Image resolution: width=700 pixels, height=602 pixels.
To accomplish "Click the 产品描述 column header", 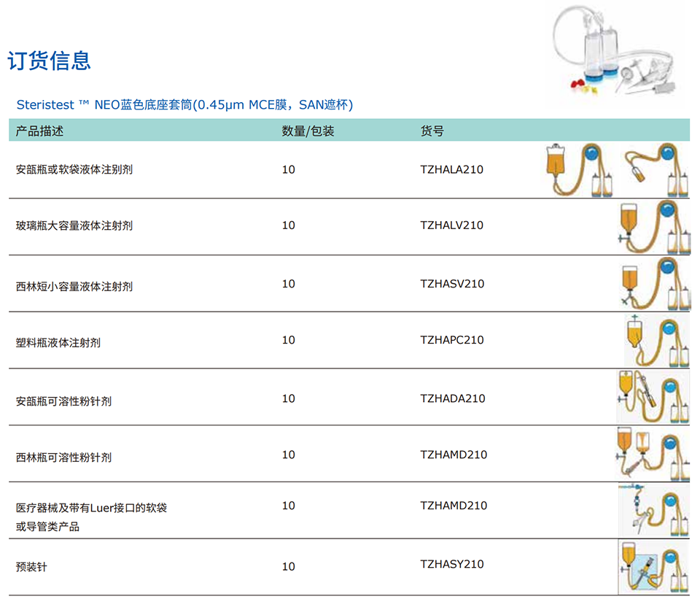I will pyautogui.click(x=39, y=131).
